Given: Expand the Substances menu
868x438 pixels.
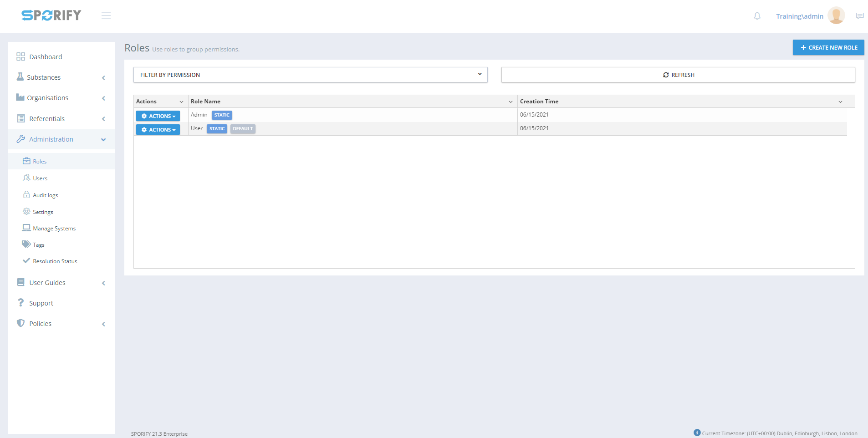Looking at the screenshot, I should point(61,77).
